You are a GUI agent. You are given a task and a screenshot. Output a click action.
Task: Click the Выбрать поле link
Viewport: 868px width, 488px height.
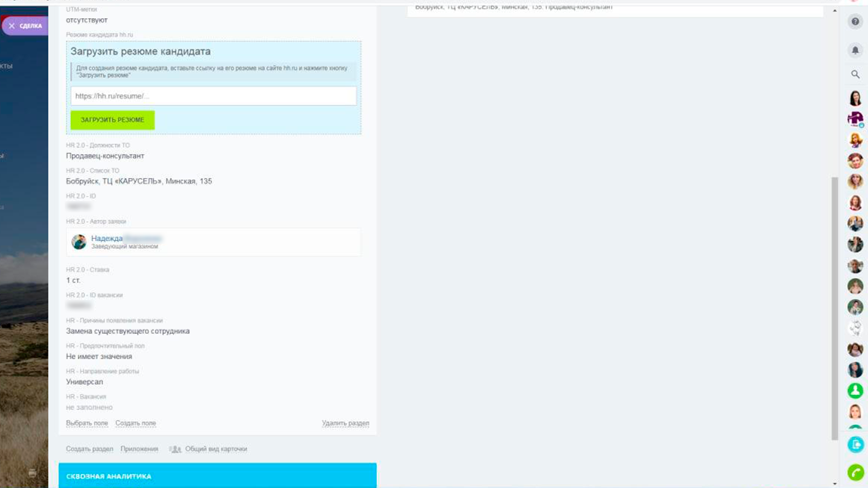tap(87, 423)
